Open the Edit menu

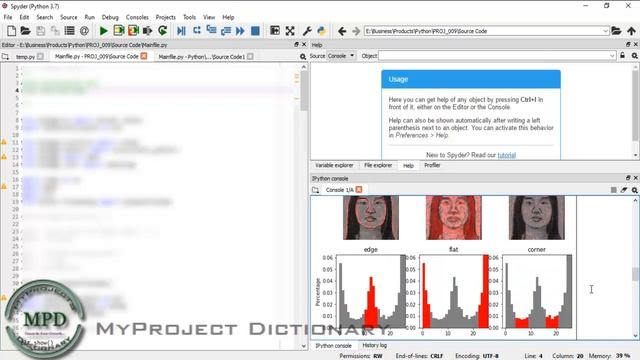(x=24, y=17)
